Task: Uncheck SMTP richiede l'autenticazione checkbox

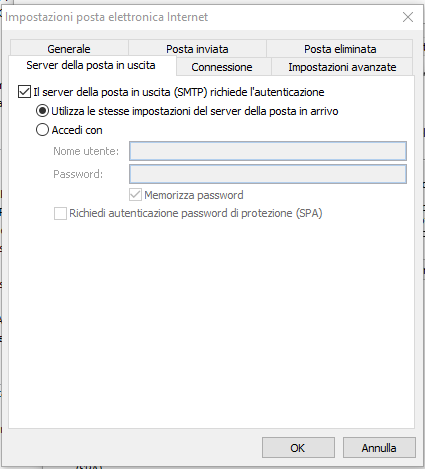Action: click(x=24, y=92)
